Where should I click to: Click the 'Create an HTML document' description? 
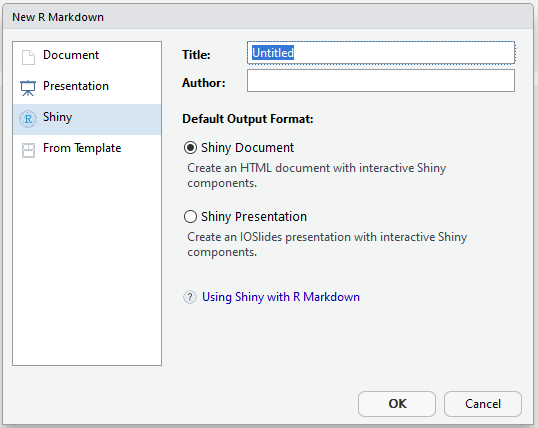[x=316, y=175]
